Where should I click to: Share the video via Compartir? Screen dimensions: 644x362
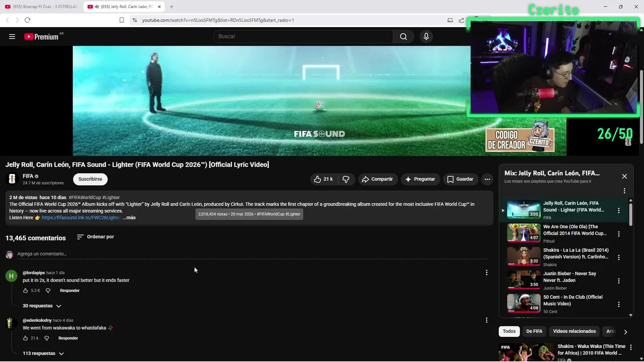pyautogui.click(x=377, y=179)
